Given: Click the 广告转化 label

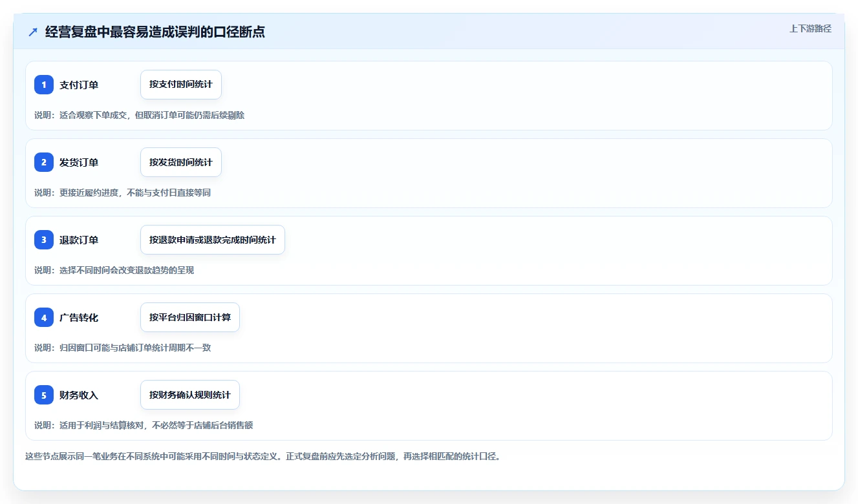Looking at the screenshot, I should pyautogui.click(x=79, y=317).
